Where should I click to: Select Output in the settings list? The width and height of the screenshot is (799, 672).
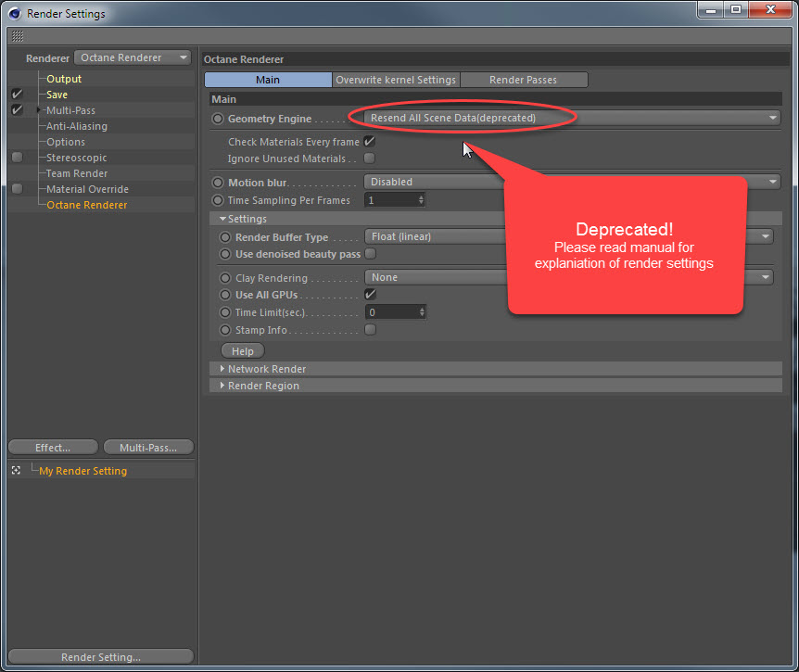click(x=64, y=79)
